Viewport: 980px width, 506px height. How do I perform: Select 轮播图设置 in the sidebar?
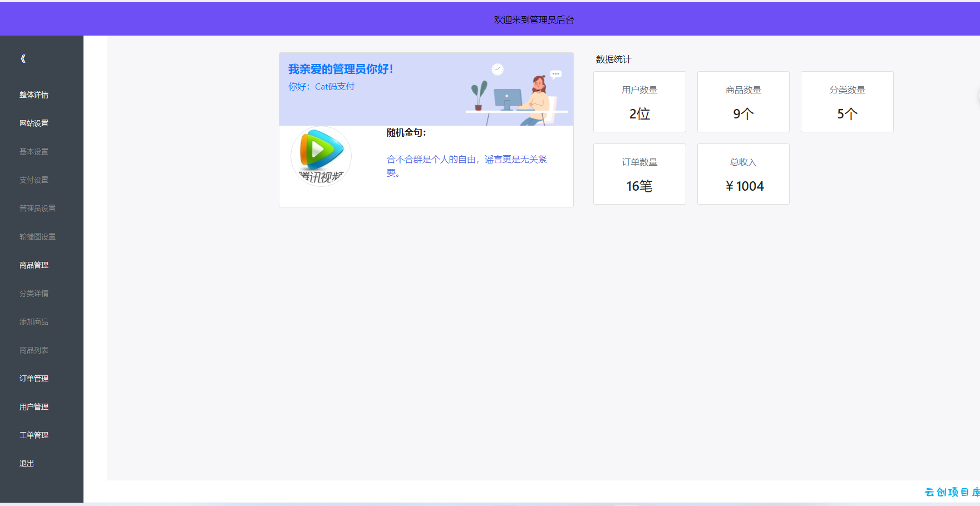coord(37,237)
